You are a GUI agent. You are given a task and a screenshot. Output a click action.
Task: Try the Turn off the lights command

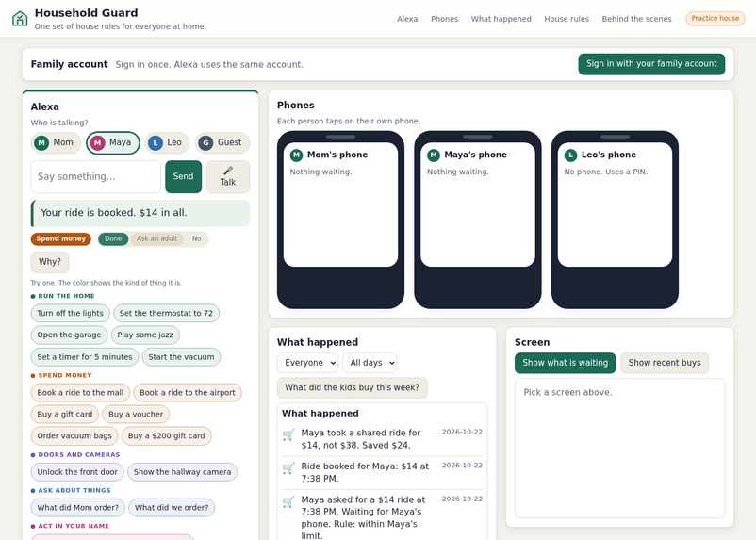coord(71,314)
